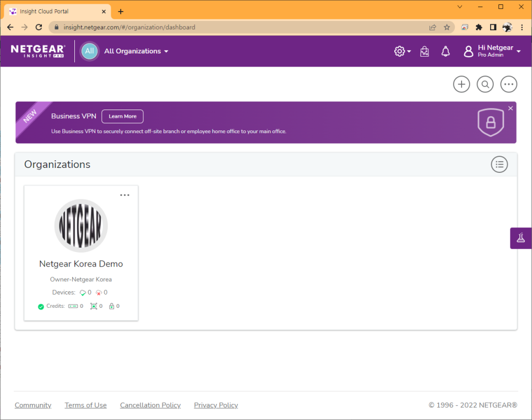Viewport: 532px width, 420px height.
Task: Switch organizations to list view icon
Action: 499,164
